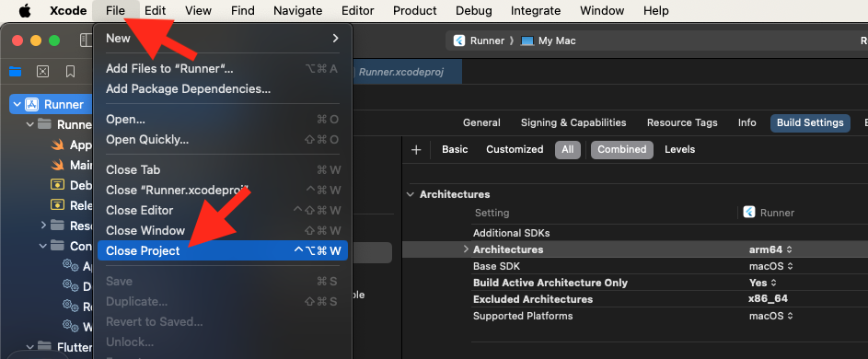Collapse the Runner group folder
This screenshot has width=868, height=359.
point(30,124)
